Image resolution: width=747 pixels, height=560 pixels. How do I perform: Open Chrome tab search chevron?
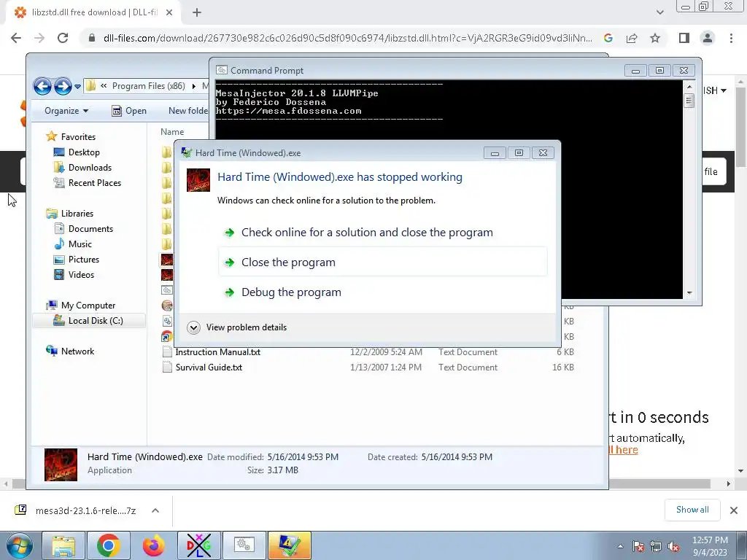pyautogui.click(x=659, y=12)
